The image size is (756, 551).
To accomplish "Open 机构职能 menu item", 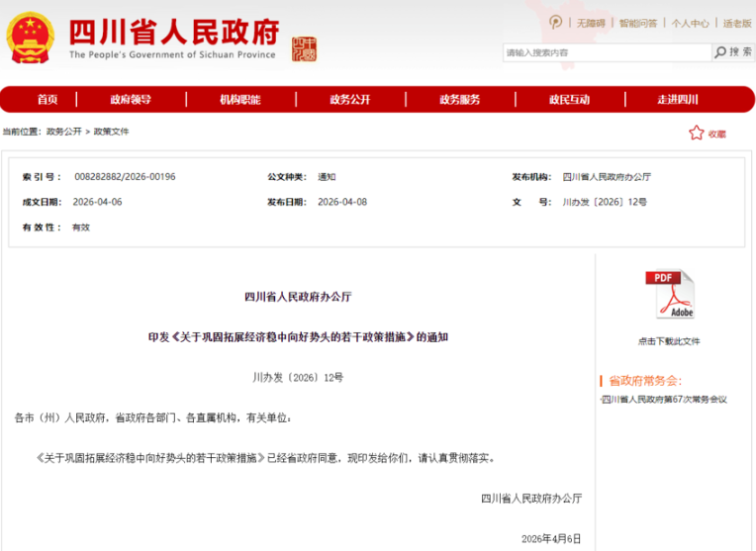I will pos(240,100).
